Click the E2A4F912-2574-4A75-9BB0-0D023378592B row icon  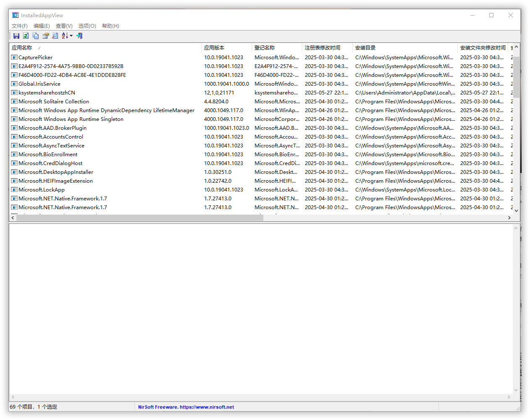(x=14, y=66)
